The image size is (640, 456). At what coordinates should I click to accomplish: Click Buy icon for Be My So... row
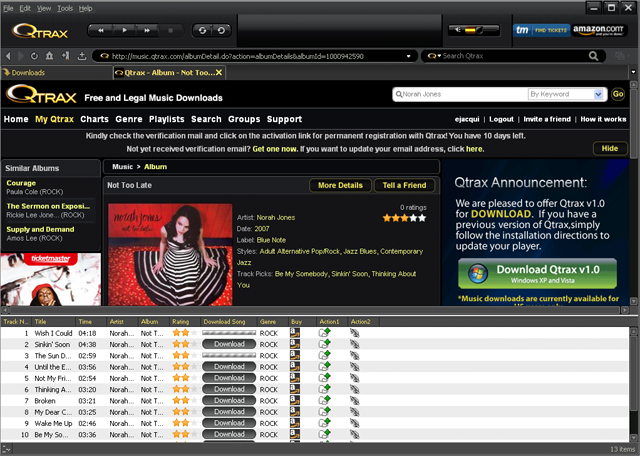pos(295,434)
